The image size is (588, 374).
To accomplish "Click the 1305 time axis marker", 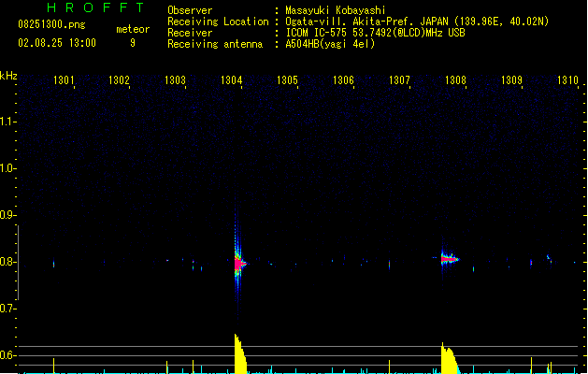I will 287,80.
